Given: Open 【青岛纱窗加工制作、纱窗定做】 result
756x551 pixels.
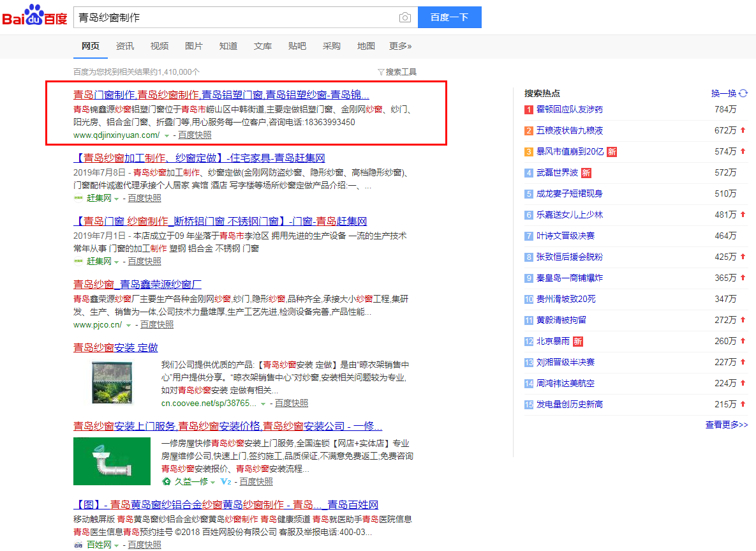Looking at the screenshot, I should coord(199,158).
